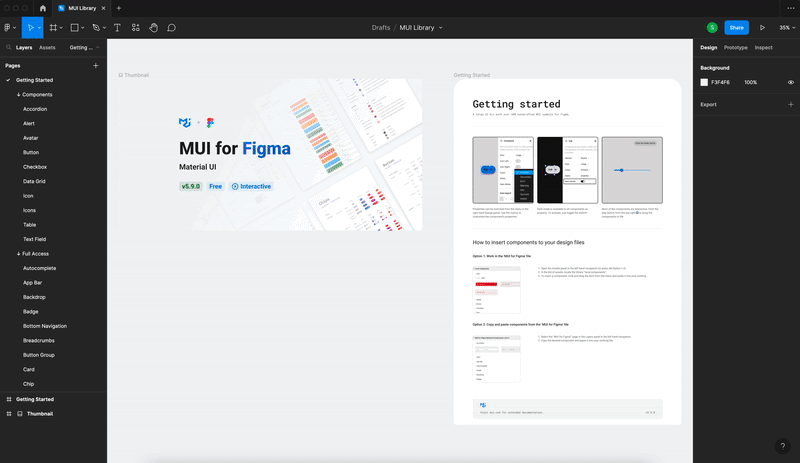Add a new page with plus button
This screenshot has height=463, width=800.
pos(96,65)
